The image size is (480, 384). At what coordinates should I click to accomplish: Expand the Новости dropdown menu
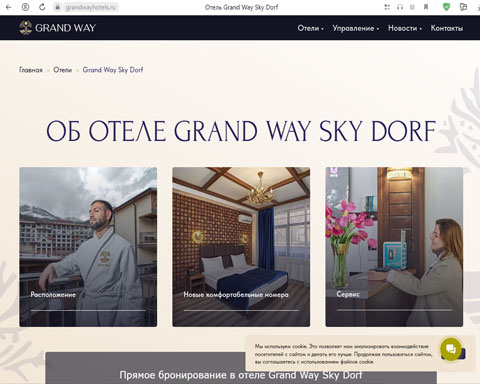[x=405, y=28]
